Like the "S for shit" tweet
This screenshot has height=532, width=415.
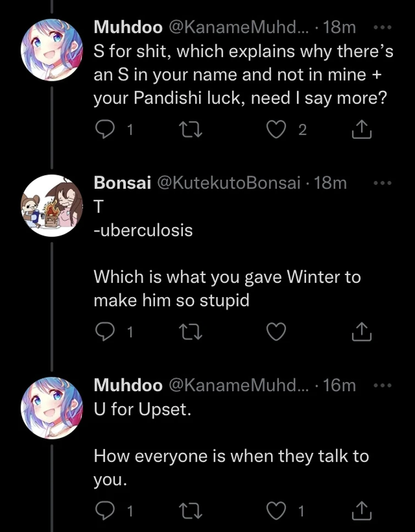tap(275, 129)
